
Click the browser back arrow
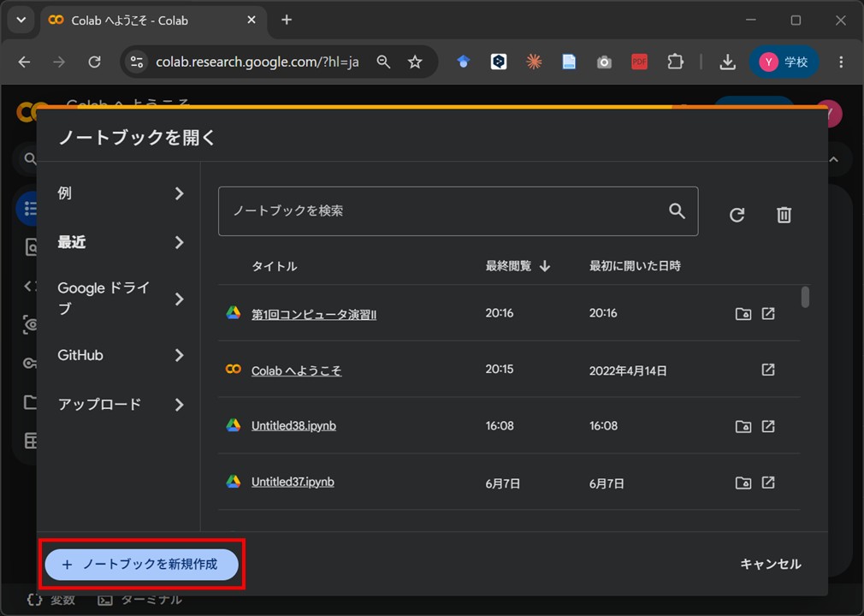click(x=24, y=62)
